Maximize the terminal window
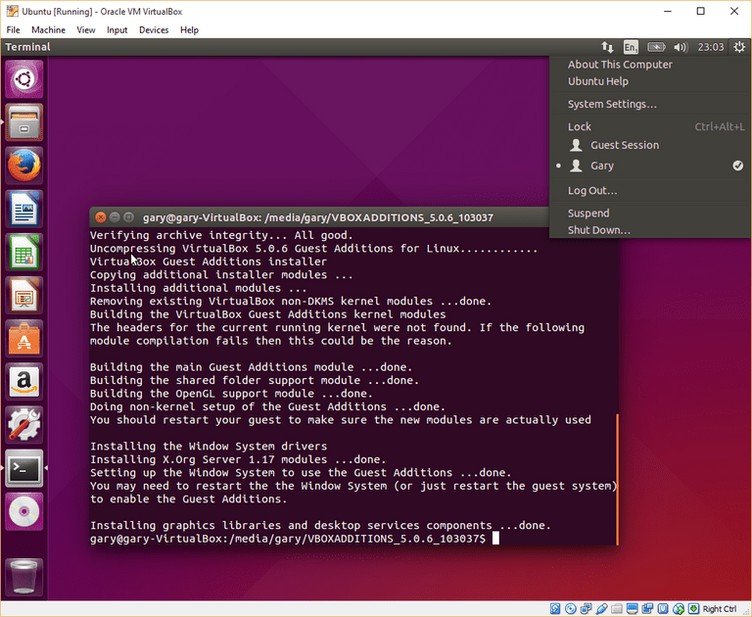 pos(129,217)
